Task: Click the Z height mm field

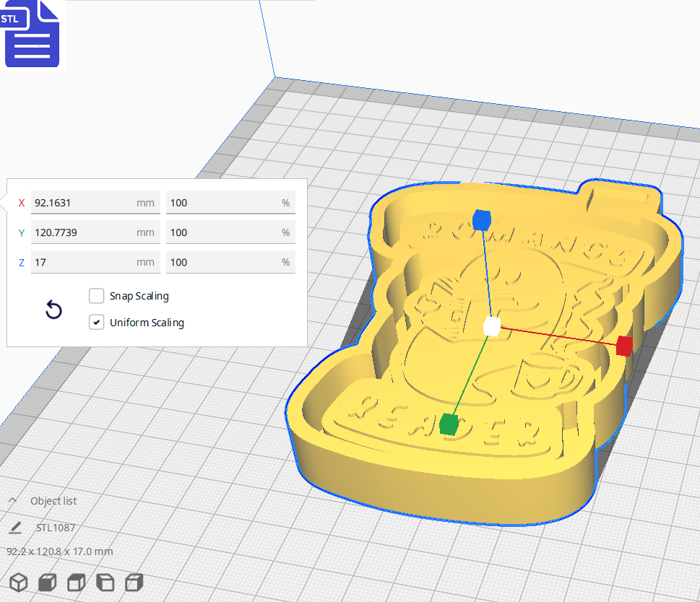Action: (83, 262)
